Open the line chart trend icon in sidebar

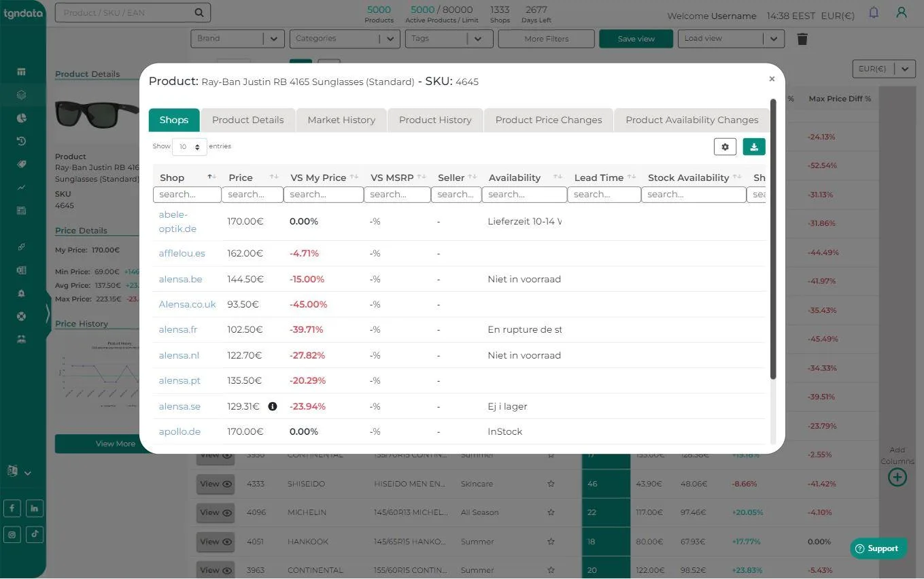21,188
